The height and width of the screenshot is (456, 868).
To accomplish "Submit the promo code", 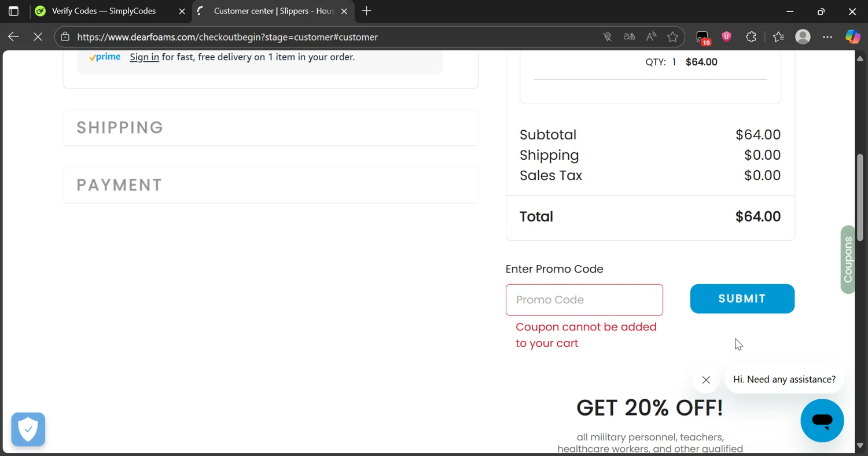I will (x=742, y=299).
